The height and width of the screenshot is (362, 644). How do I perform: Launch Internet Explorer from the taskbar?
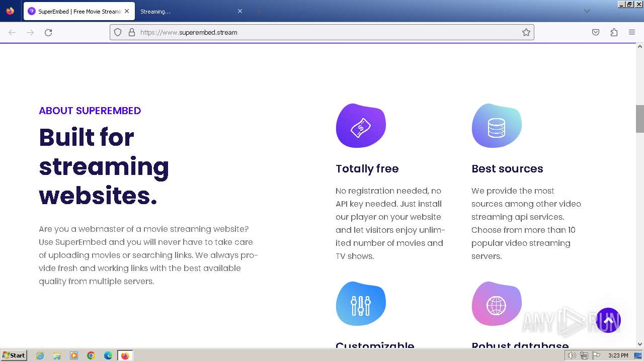pyautogui.click(x=40, y=355)
